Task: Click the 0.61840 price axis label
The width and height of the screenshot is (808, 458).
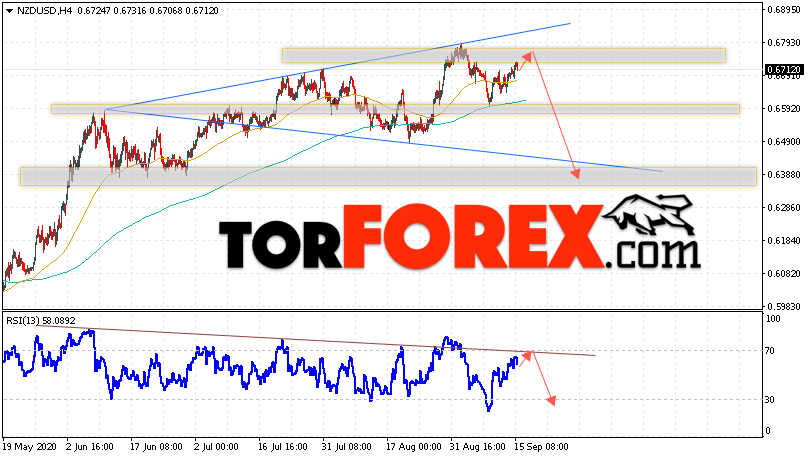Action: (783, 241)
